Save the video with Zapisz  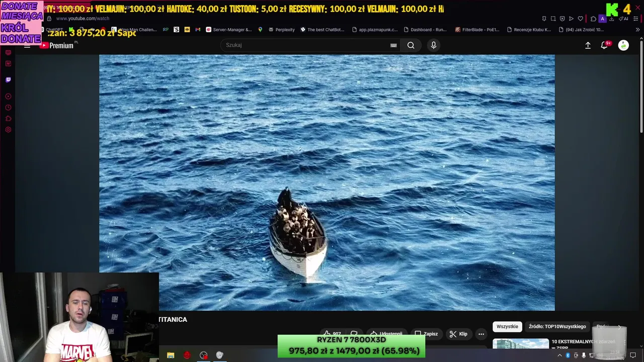(x=426, y=334)
